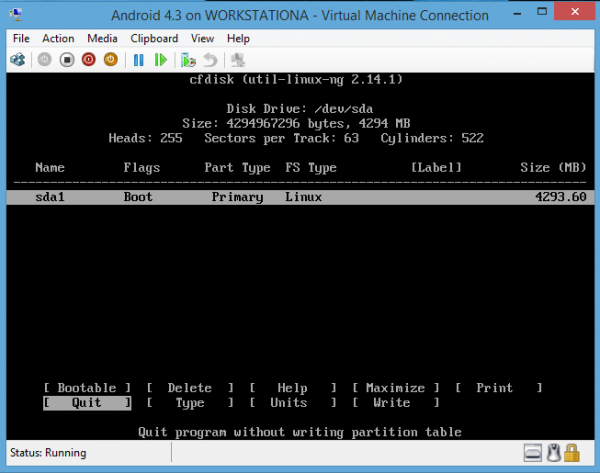Open the Help menu
600x473 pixels.
click(x=238, y=39)
